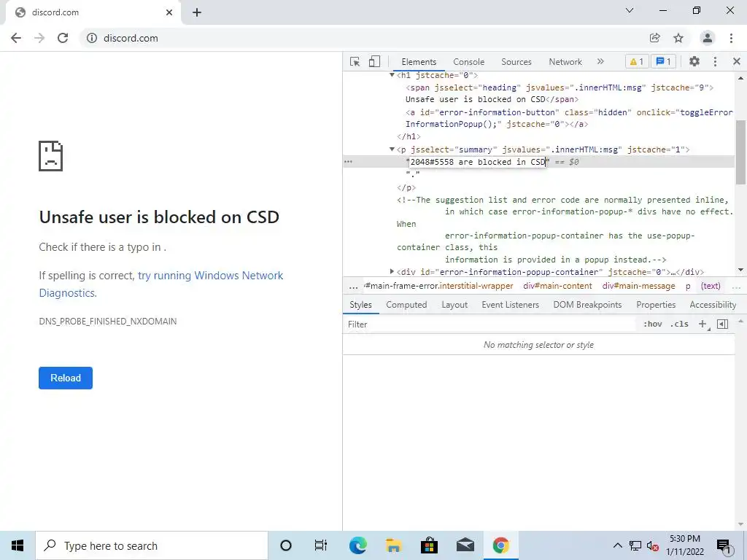Open the Accessibility tab

pos(713,305)
